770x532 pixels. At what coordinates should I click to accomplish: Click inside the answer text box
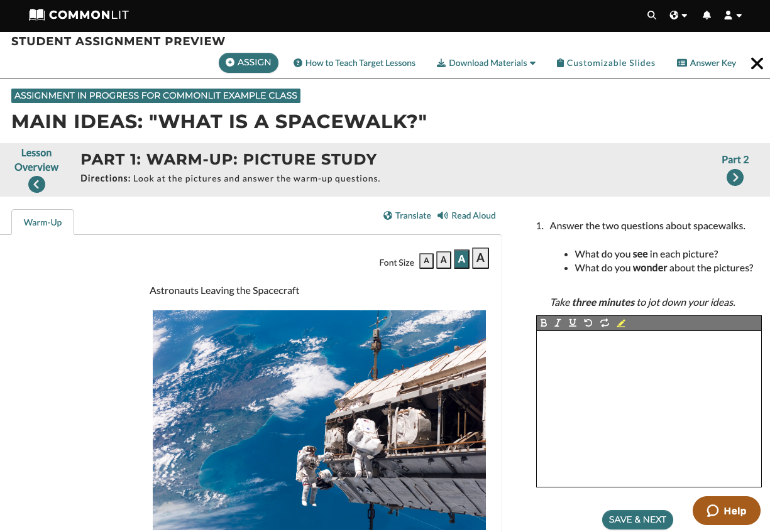(x=649, y=408)
